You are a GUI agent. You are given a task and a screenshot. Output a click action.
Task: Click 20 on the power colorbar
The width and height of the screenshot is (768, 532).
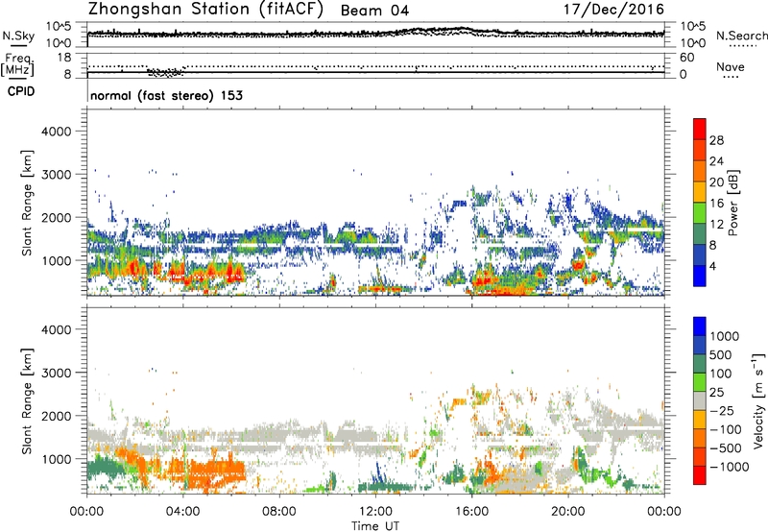coord(716,182)
